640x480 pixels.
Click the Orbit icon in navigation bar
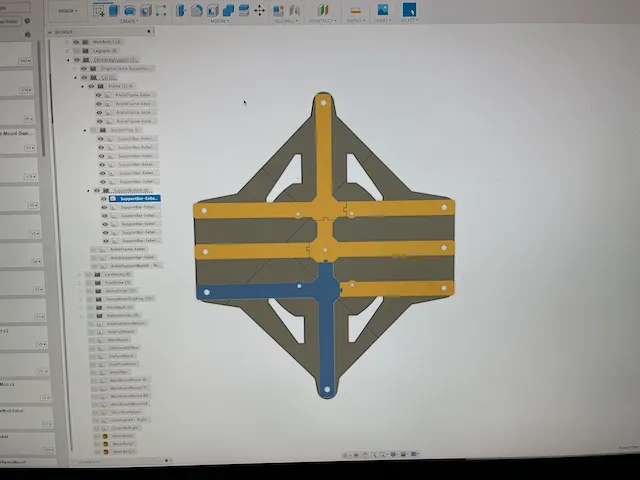click(x=346, y=455)
